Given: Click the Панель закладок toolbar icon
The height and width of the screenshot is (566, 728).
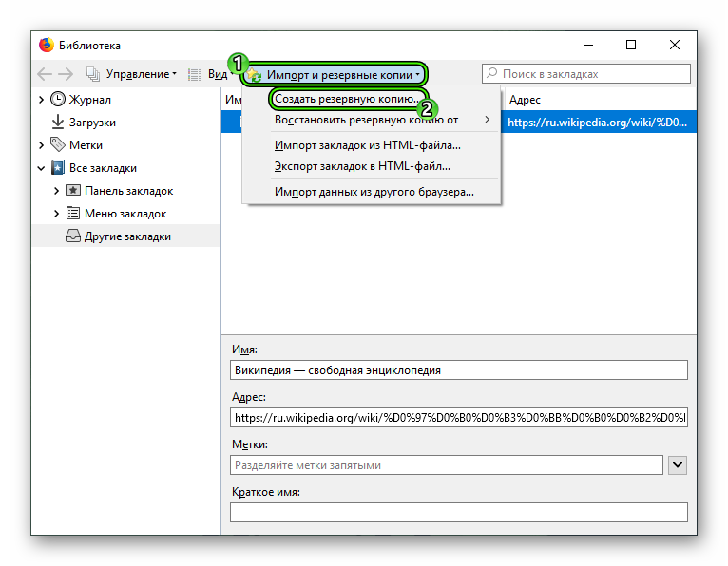Looking at the screenshot, I should (x=73, y=190).
